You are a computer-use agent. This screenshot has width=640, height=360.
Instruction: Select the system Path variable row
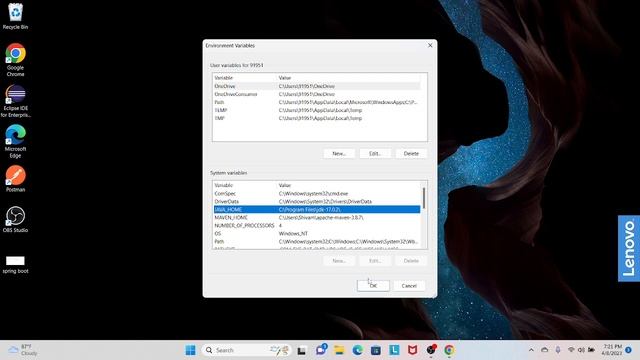pos(317,242)
